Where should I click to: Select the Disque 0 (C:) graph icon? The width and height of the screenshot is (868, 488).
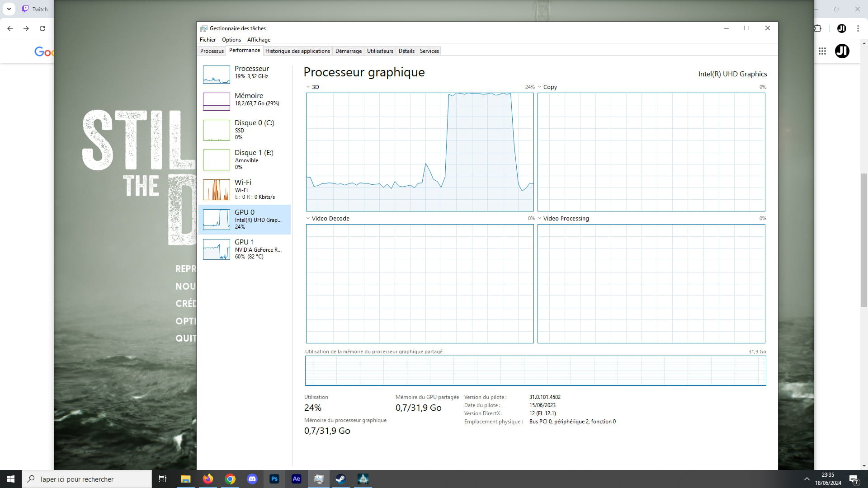pos(216,130)
